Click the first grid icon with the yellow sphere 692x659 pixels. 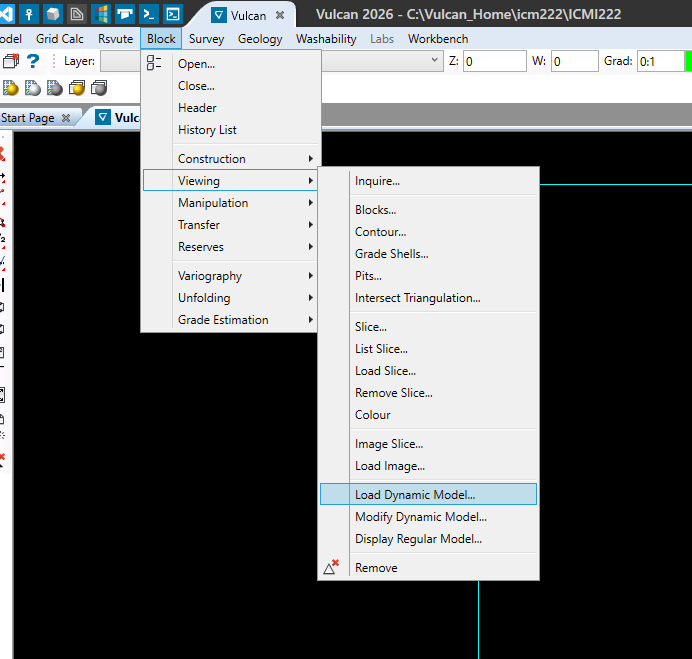click(x=11, y=88)
